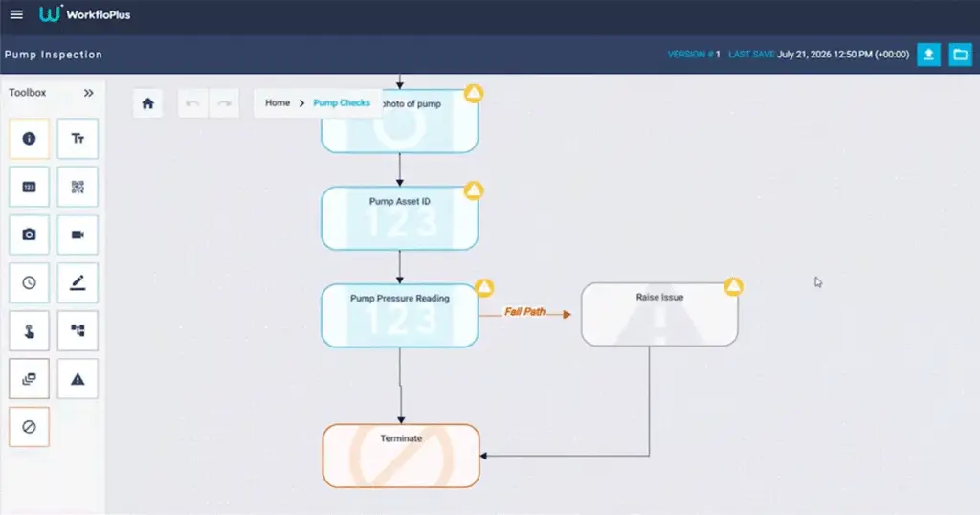980x515 pixels.
Task: Redo the last canvas action
Action: point(224,103)
